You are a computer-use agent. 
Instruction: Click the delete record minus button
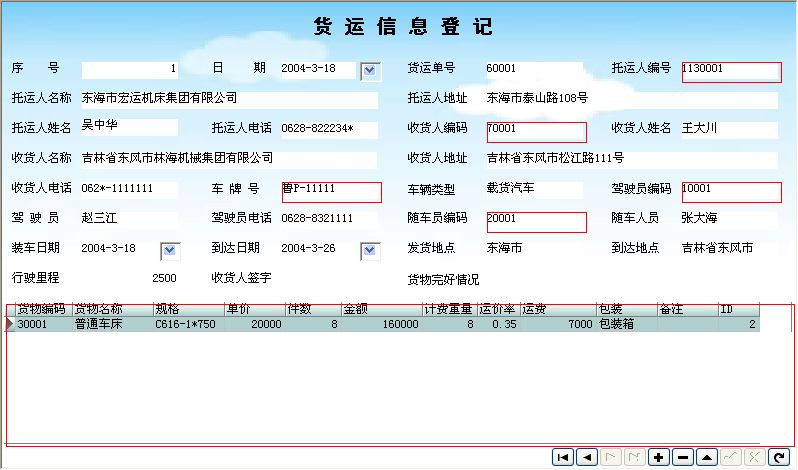point(683,457)
